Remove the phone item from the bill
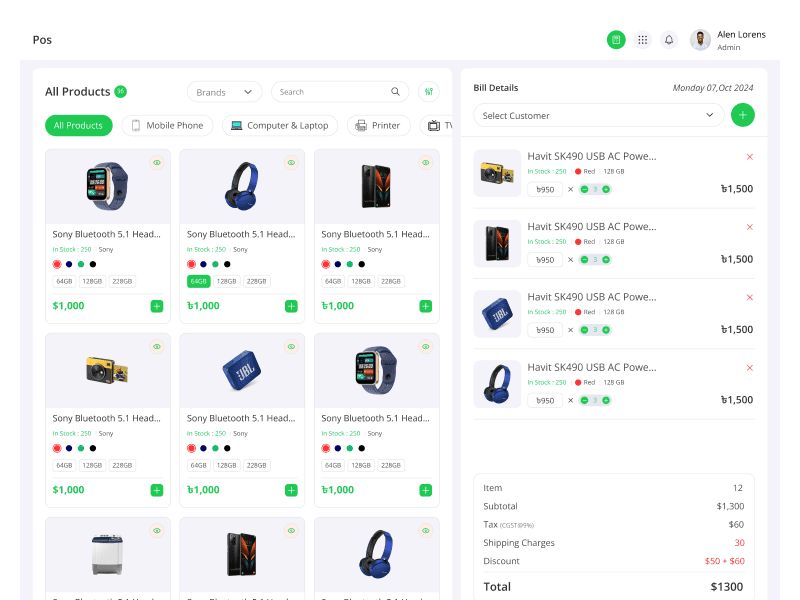Image resolution: width=800 pixels, height=600 pixels. 749,227
